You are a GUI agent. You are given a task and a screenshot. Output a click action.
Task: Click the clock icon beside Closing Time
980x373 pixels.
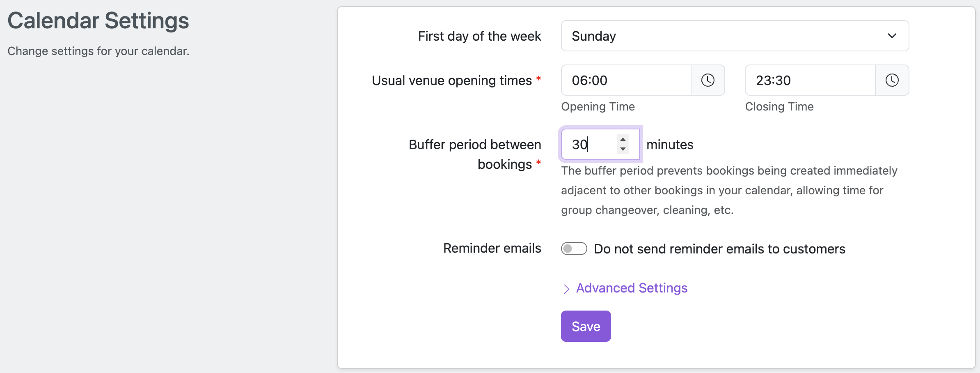[892, 80]
